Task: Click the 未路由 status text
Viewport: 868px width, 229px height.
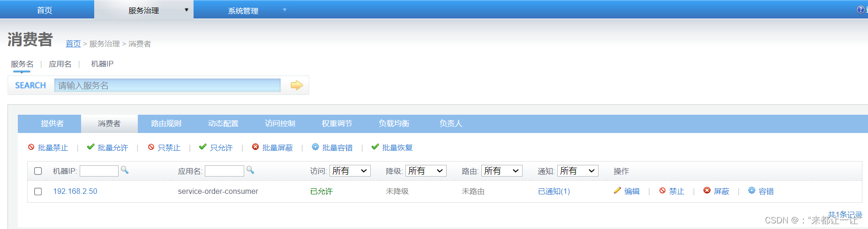Action: click(473, 192)
